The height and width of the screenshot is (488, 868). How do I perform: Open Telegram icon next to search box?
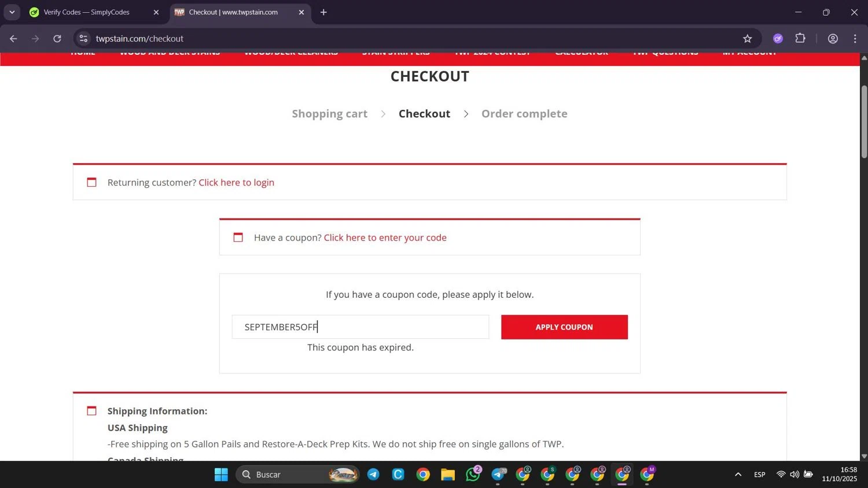tap(373, 475)
